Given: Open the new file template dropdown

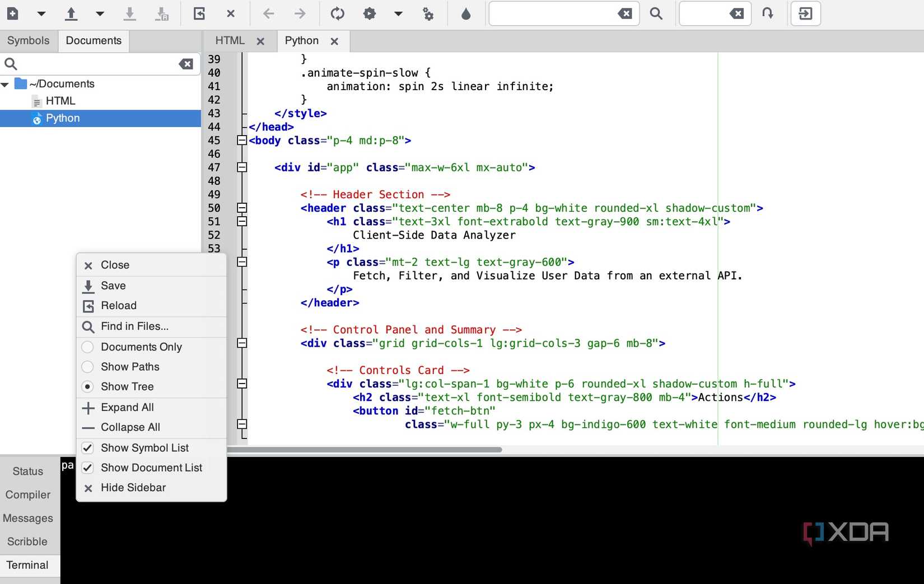Looking at the screenshot, I should [x=40, y=13].
